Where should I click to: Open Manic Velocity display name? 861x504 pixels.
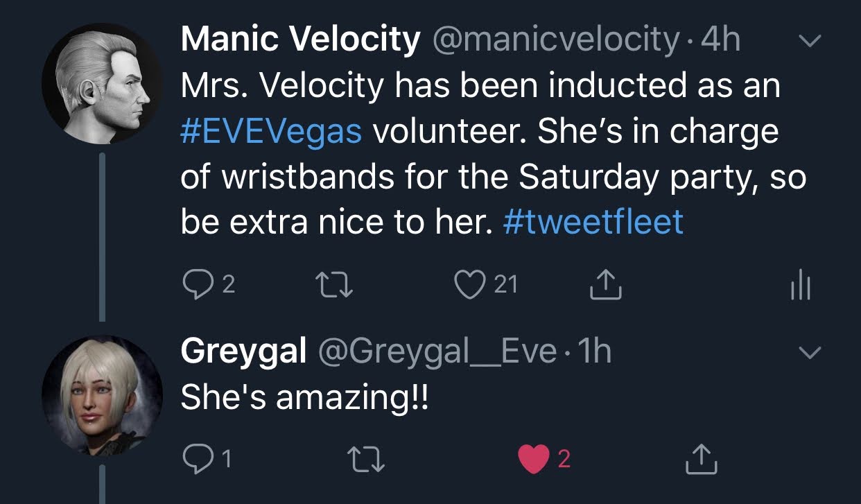301,42
